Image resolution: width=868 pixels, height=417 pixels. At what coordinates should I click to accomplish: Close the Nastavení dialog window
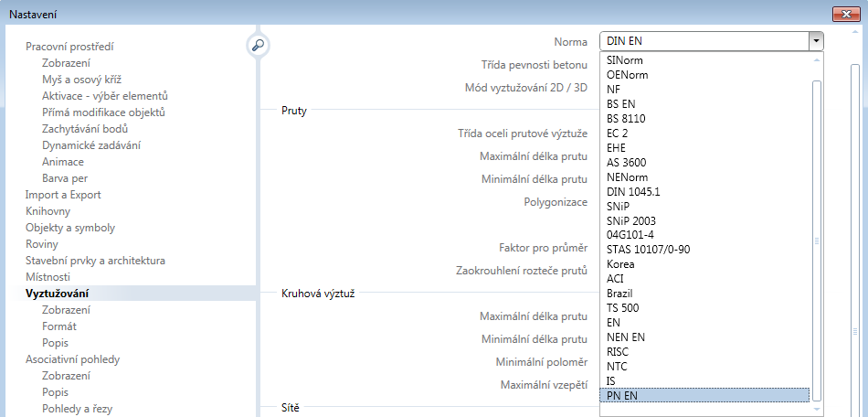coord(847,13)
